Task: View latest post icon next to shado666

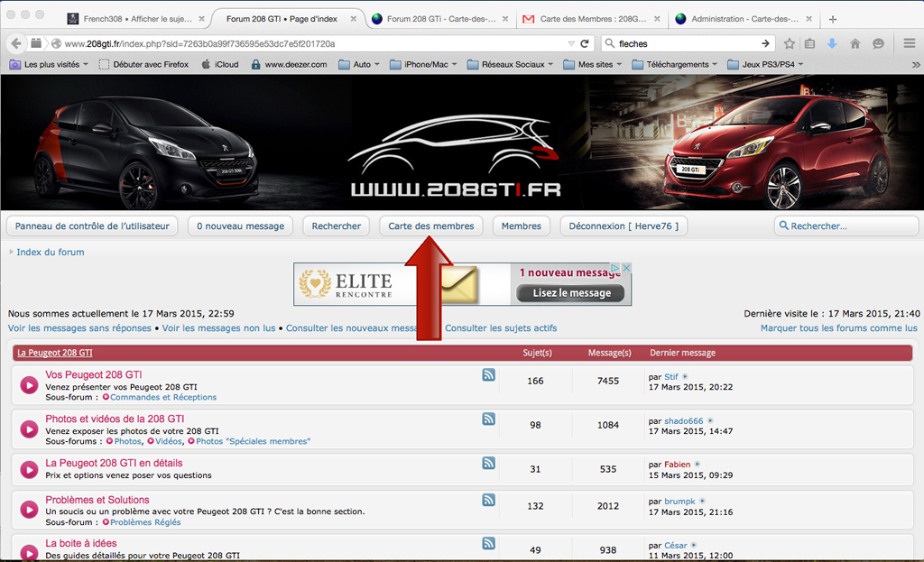Action: coord(710,421)
